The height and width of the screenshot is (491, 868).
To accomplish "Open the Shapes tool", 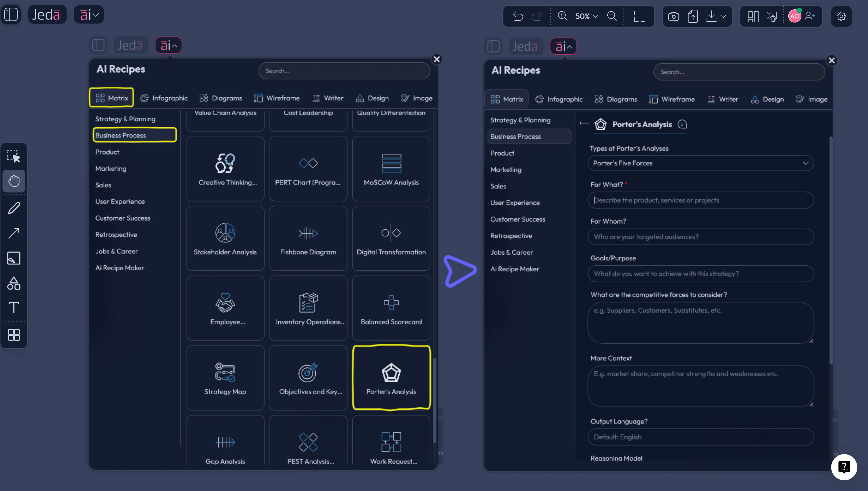I will (x=13, y=283).
